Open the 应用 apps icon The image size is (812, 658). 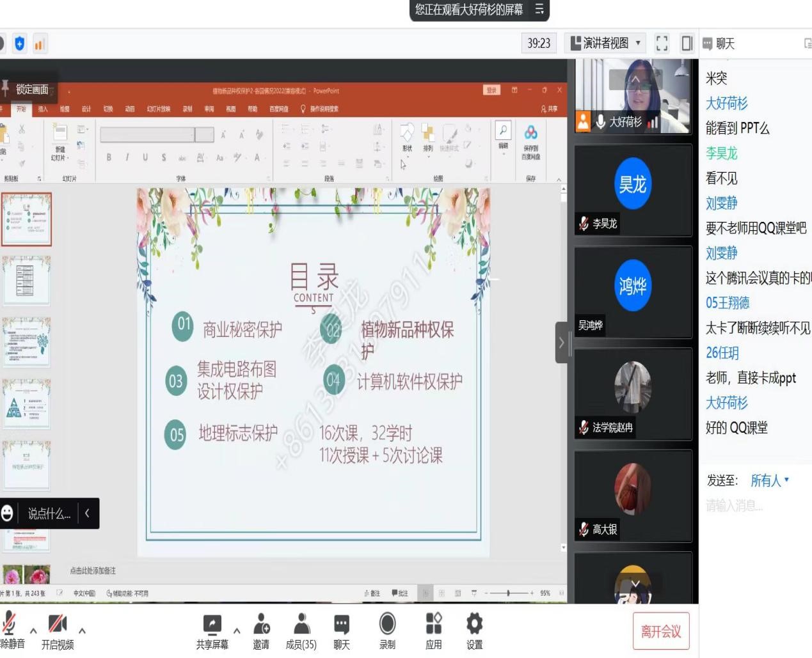click(434, 625)
